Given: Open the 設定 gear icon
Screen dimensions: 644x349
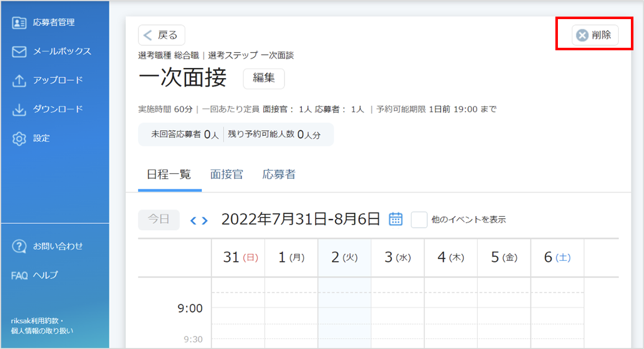Looking at the screenshot, I should (x=19, y=138).
